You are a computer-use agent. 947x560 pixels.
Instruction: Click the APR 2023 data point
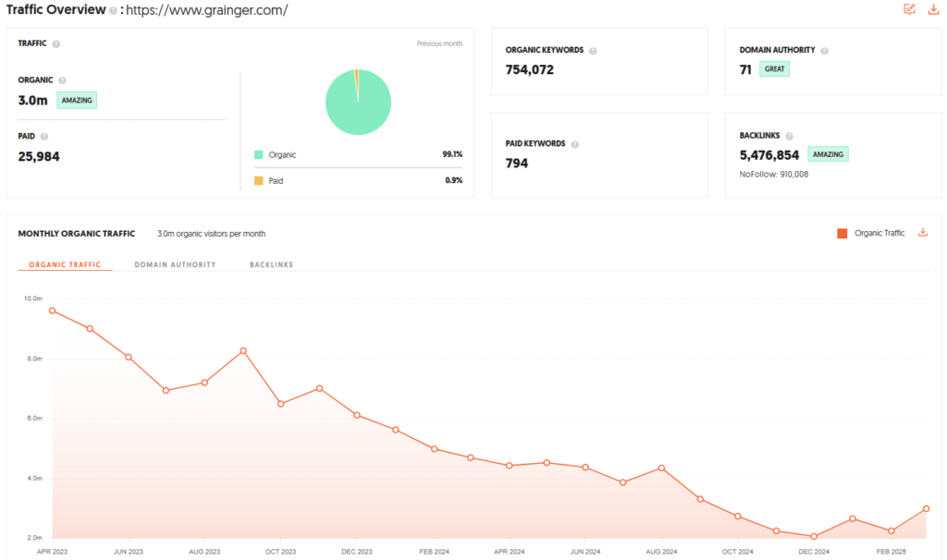click(x=53, y=310)
